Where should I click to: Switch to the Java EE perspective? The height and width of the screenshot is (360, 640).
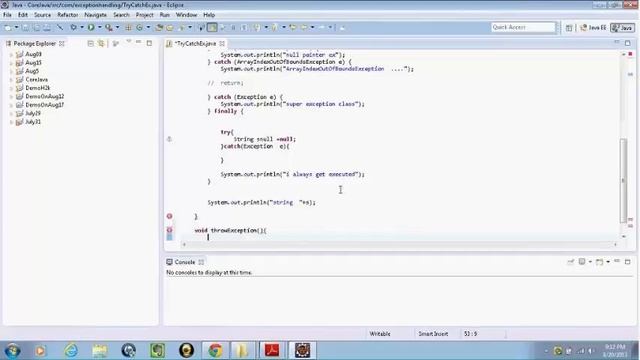593,28
